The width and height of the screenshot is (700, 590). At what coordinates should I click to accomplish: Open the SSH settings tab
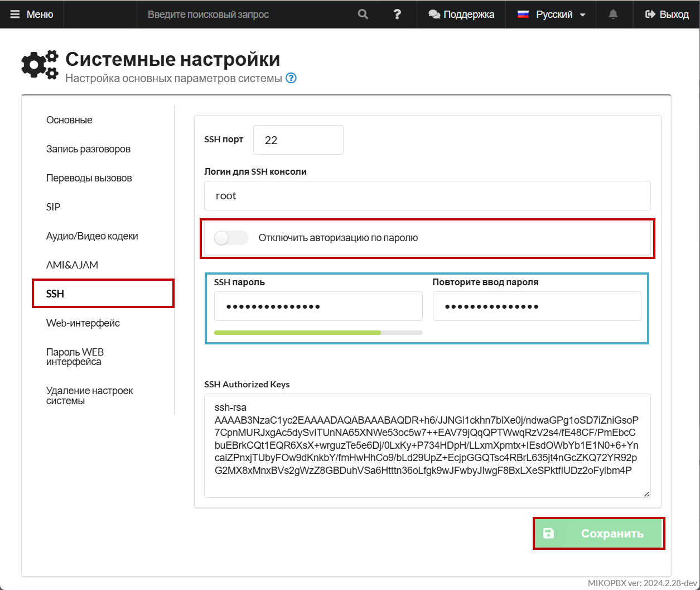tap(55, 294)
